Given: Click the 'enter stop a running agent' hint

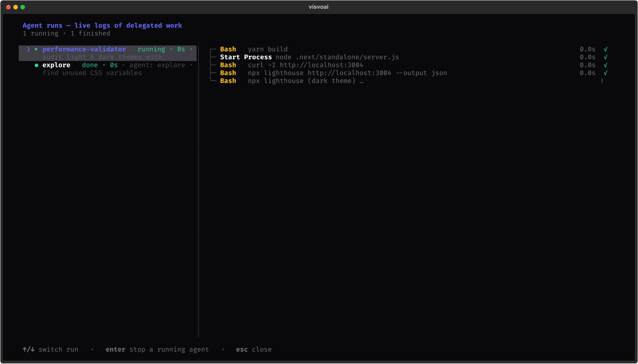Looking at the screenshot, I should tap(157, 350).
